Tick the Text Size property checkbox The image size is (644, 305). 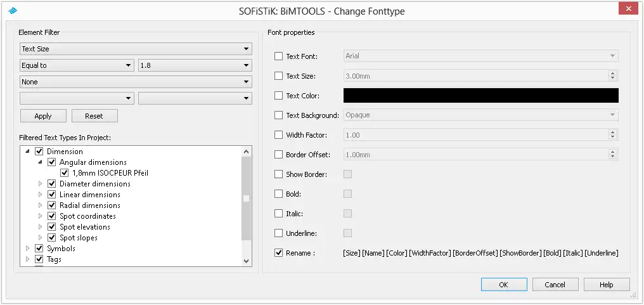279,76
